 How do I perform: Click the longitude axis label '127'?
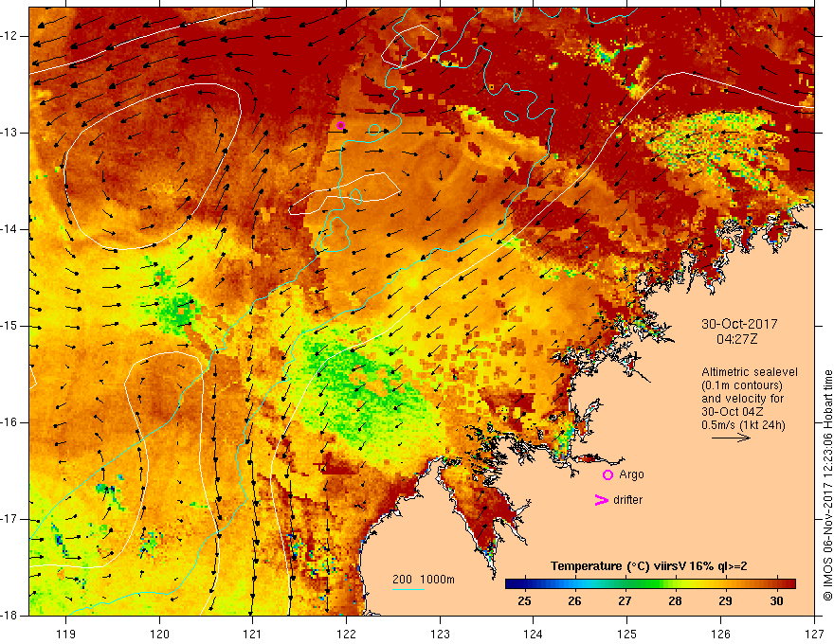pos(814,634)
